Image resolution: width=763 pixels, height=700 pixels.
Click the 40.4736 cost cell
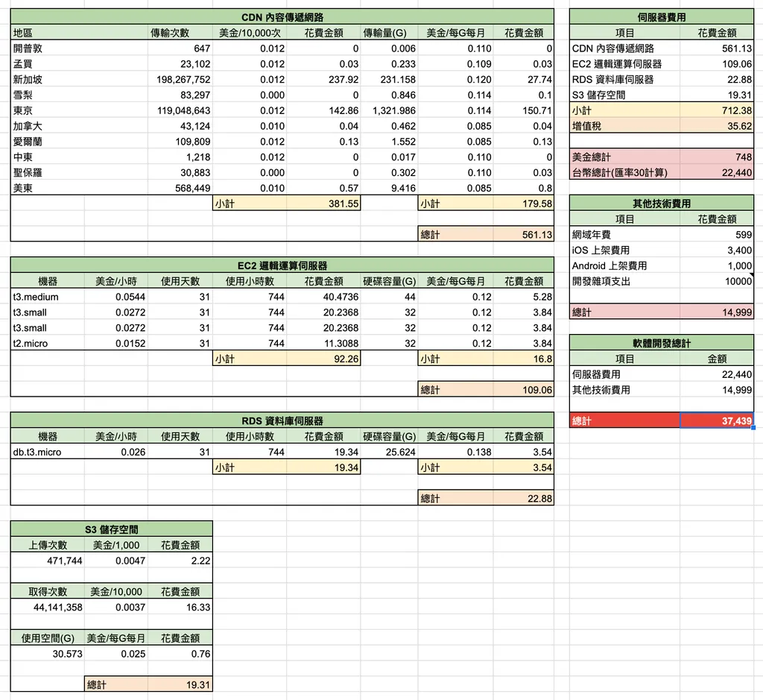pos(323,297)
